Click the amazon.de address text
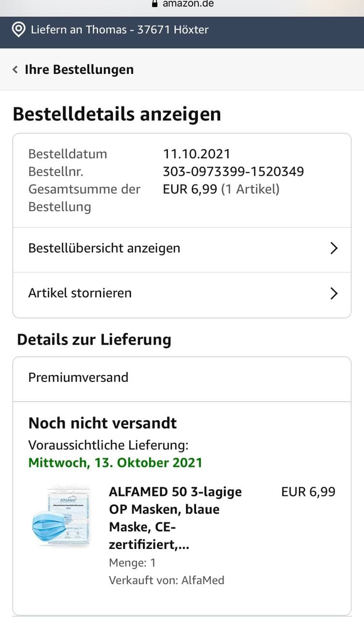364x618 pixels. pos(188,3)
